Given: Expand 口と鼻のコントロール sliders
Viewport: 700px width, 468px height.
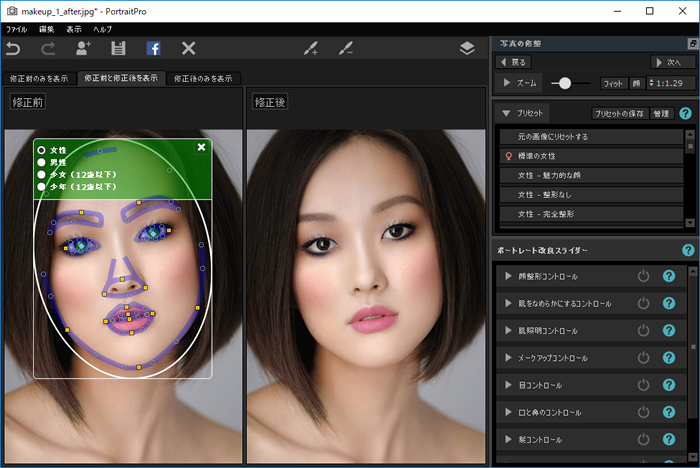Looking at the screenshot, I should point(508,412).
